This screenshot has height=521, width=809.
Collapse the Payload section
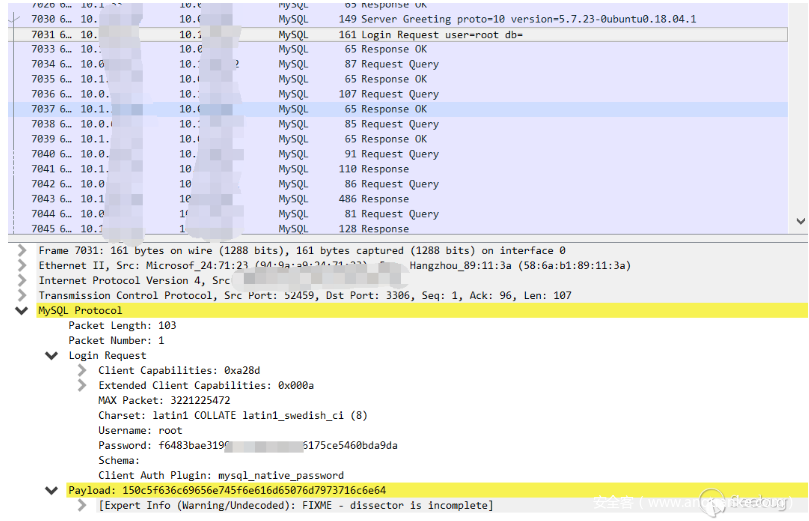pyautogui.click(x=51, y=490)
